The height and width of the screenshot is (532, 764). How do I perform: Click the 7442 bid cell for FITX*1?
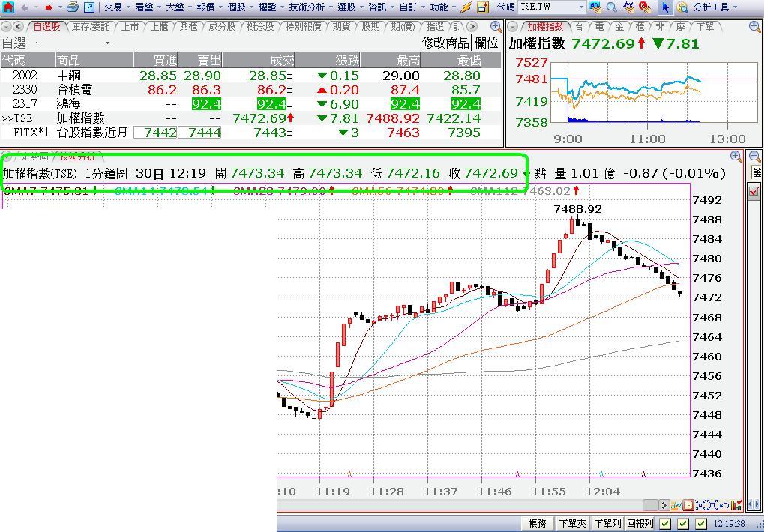[155, 133]
